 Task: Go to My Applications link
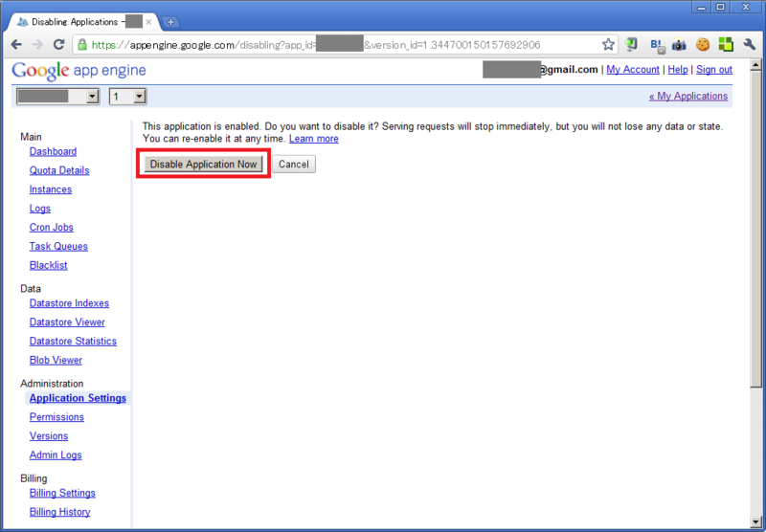pos(688,96)
